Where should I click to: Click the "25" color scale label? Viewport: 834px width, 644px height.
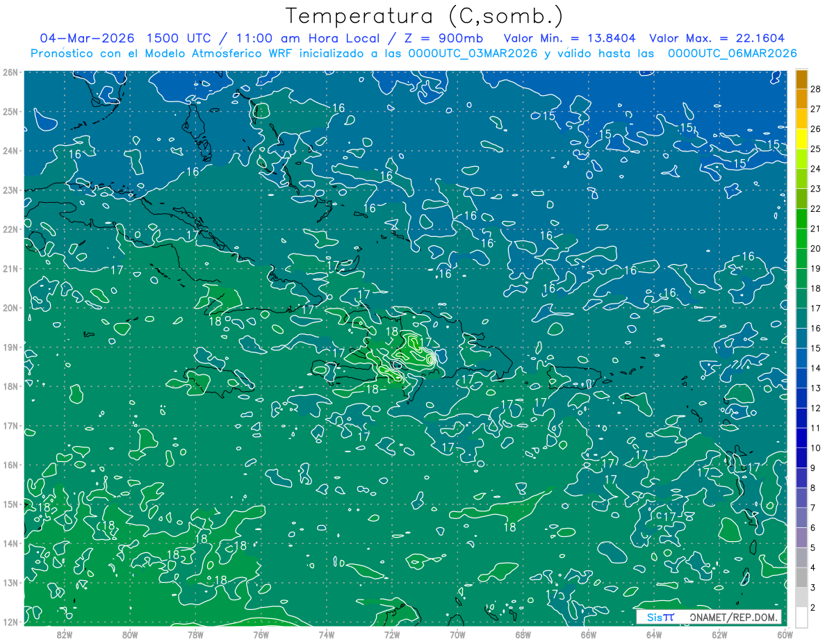tap(816, 149)
